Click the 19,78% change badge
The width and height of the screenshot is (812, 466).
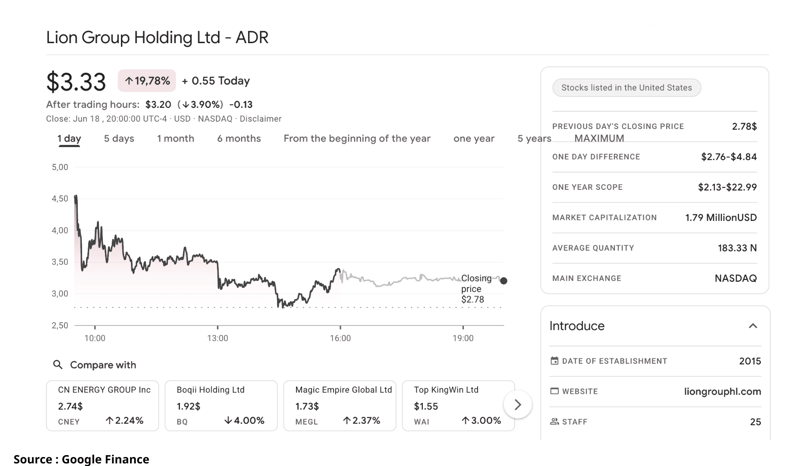click(x=147, y=81)
